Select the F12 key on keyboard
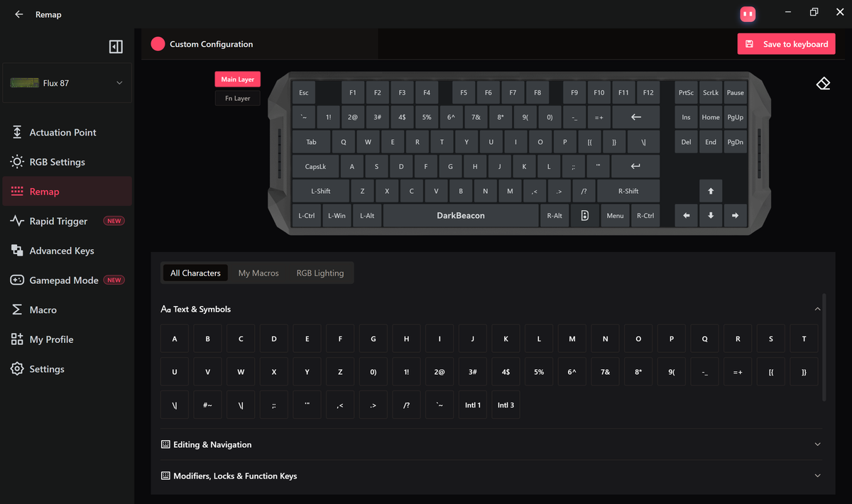 648,92
